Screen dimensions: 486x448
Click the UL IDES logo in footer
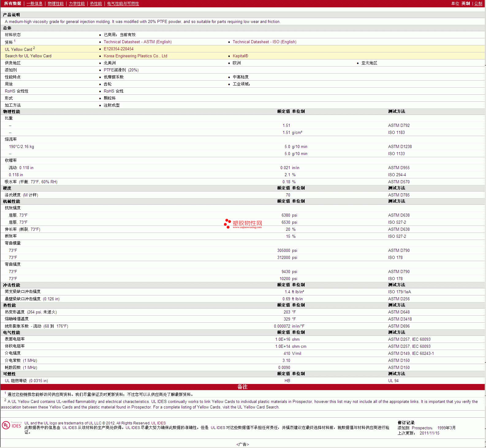[12, 425]
